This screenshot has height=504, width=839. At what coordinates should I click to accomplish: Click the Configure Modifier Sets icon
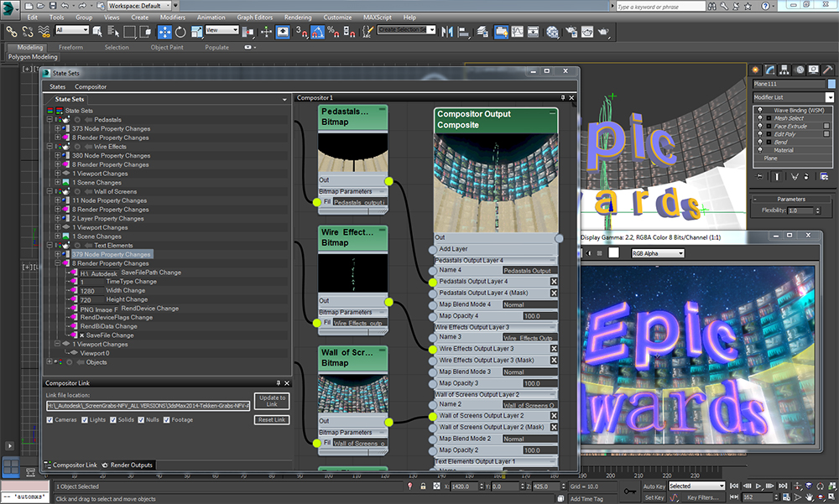(824, 176)
